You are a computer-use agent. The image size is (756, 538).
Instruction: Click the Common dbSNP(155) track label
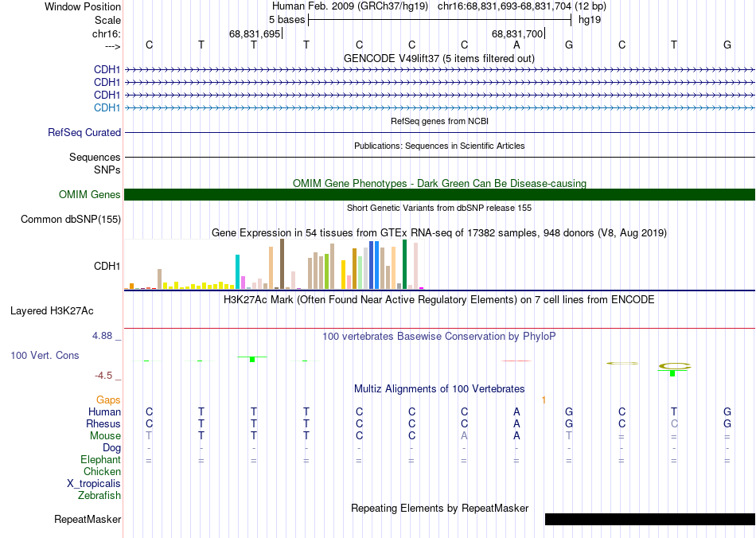click(71, 220)
